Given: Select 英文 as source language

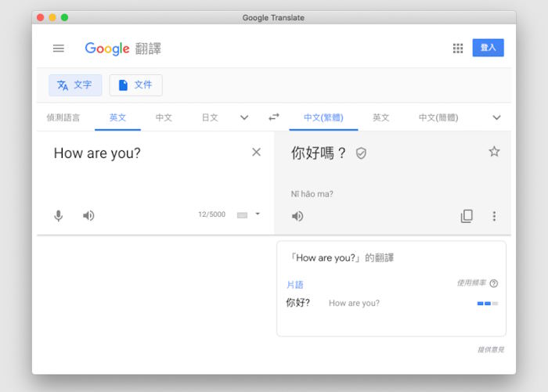Looking at the screenshot, I should pyautogui.click(x=117, y=117).
